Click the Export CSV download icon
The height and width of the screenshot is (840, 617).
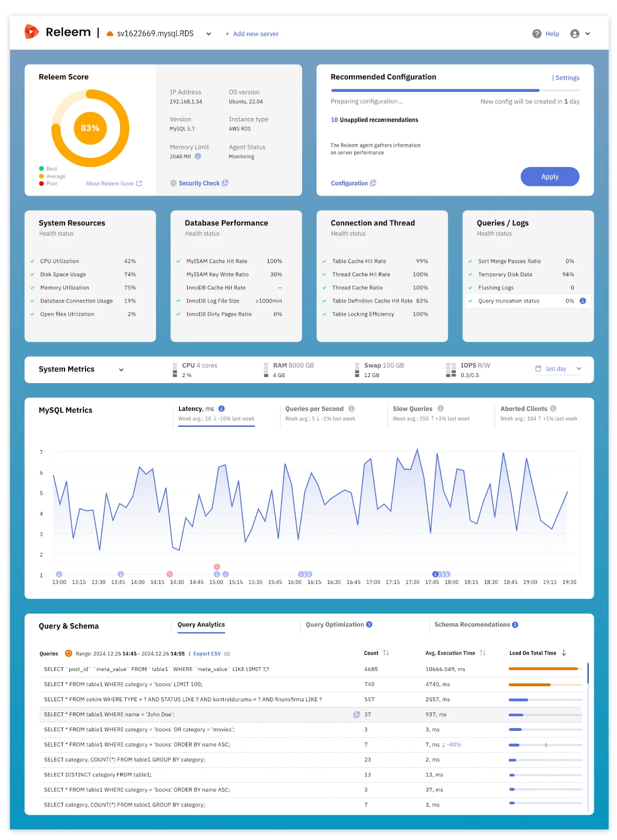(227, 654)
